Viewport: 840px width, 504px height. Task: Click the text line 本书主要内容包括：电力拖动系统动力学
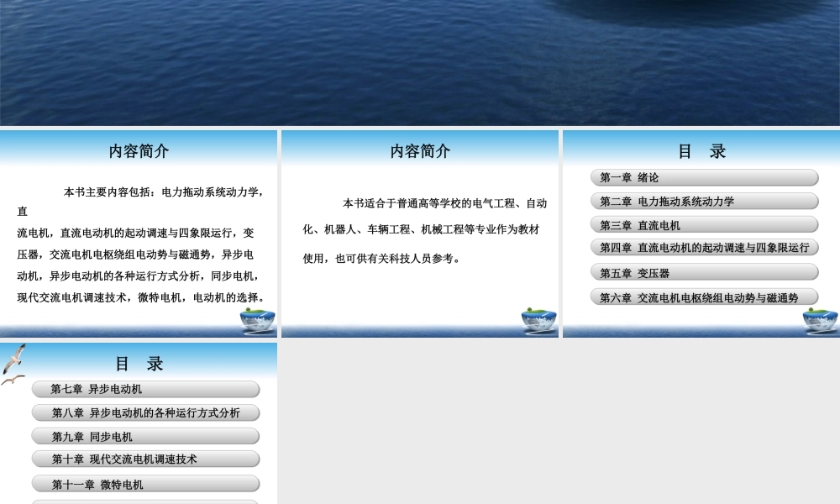(x=164, y=192)
